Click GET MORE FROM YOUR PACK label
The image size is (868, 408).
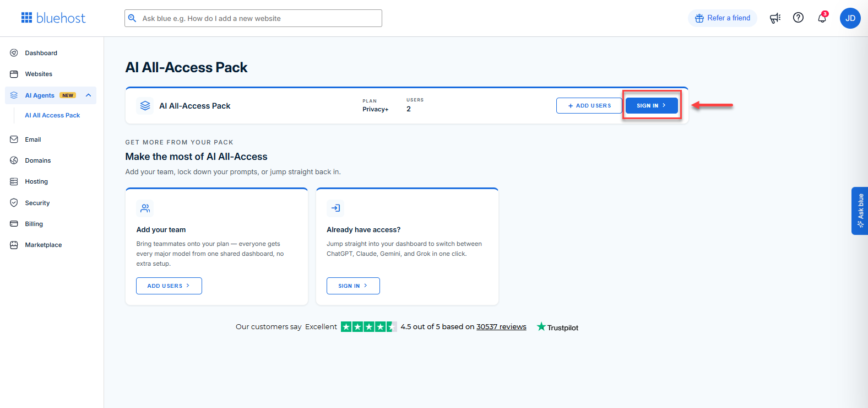pyautogui.click(x=179, y=142)
